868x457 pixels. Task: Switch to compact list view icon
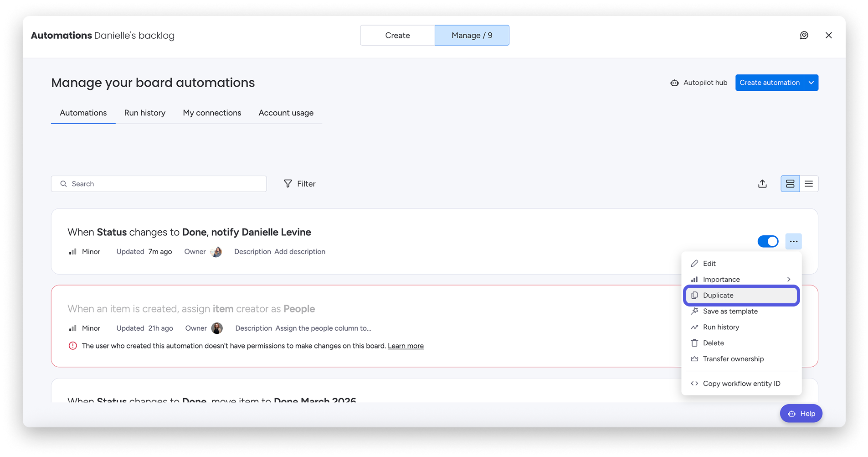809,184
